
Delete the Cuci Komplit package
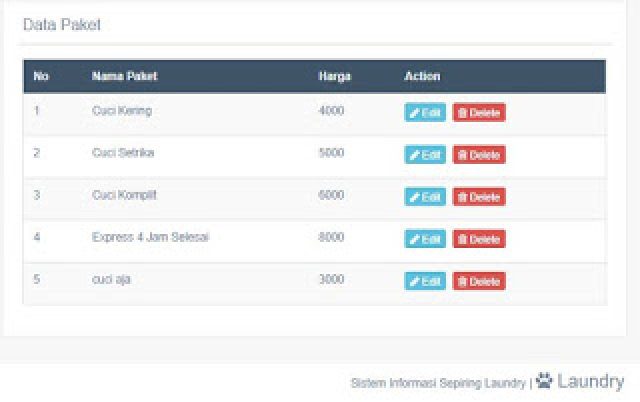479,197
